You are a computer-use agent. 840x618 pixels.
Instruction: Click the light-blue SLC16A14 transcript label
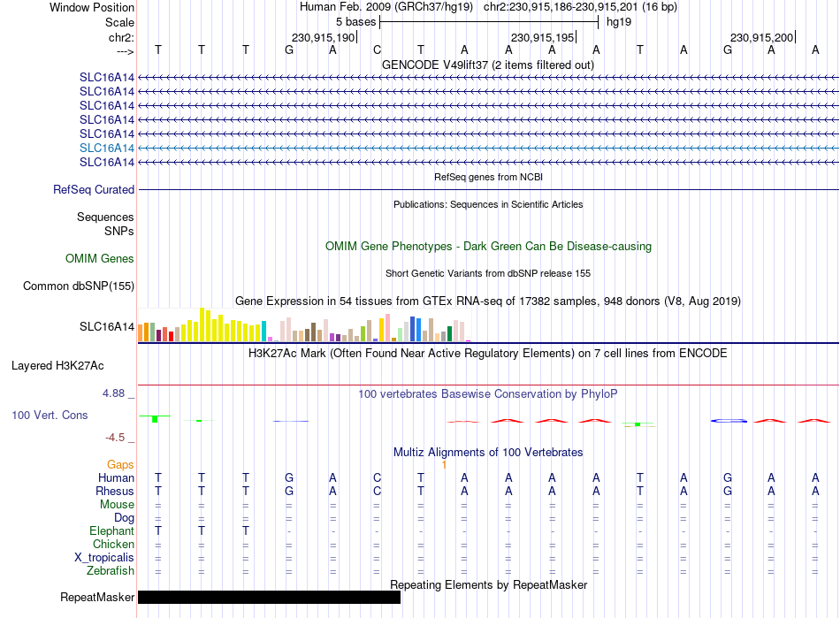(x=107, y=148)
